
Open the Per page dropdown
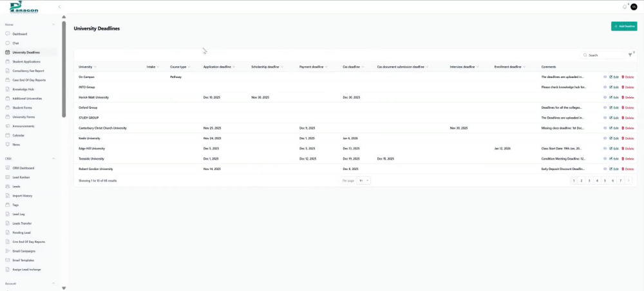(363, 181)
